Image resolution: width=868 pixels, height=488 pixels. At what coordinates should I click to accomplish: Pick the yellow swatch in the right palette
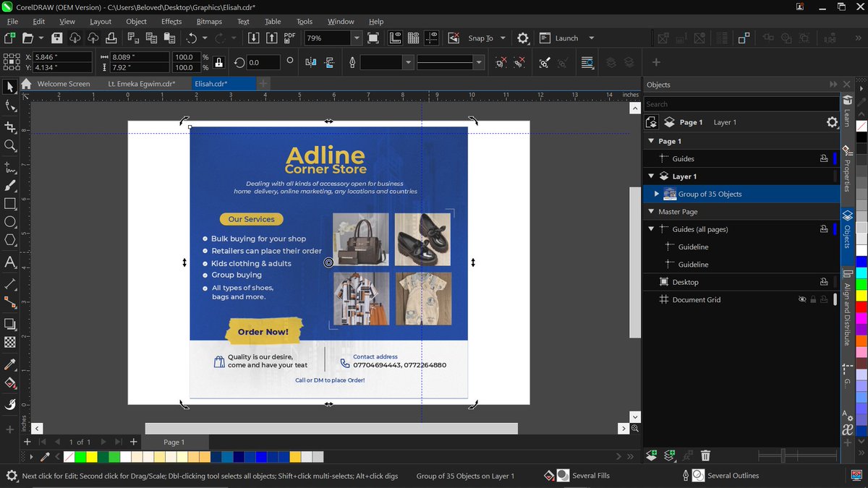coord(861,296)
